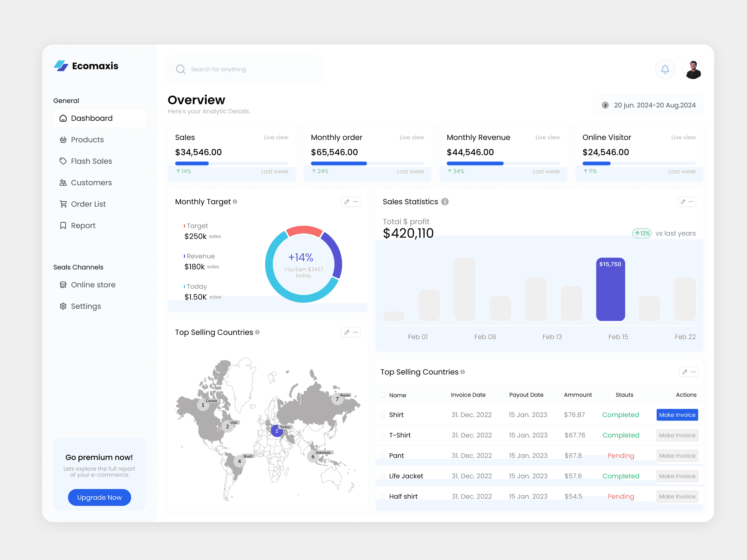This screenshot has width=747, height=560.
Task: Select all rows via Name header checkbox
Action: coord(383,395)
